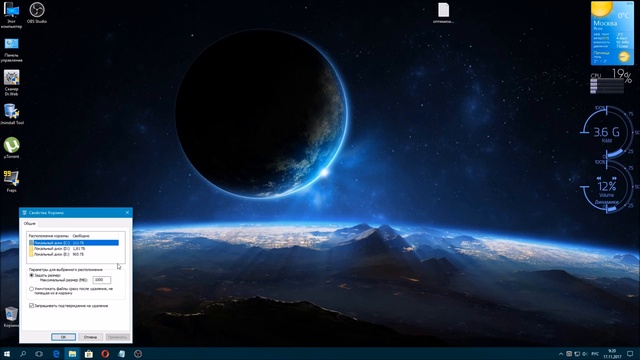The width and height of the screenshot is (640, 360).
Task: Click next arrow on Volume gauge widget
Action: pyautogui.click(x=614, y=178)
